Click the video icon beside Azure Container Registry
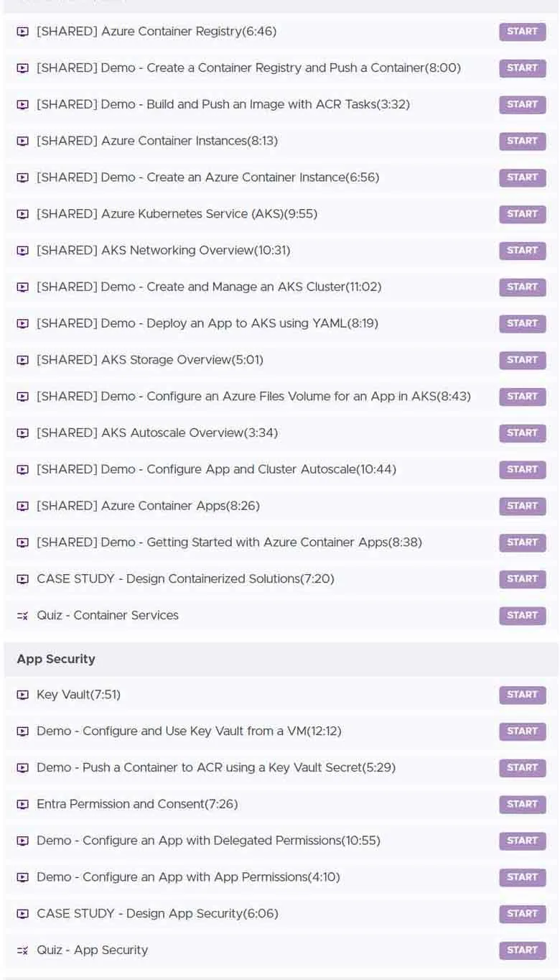This screenshot has width=560, height=980. (23, 32)
